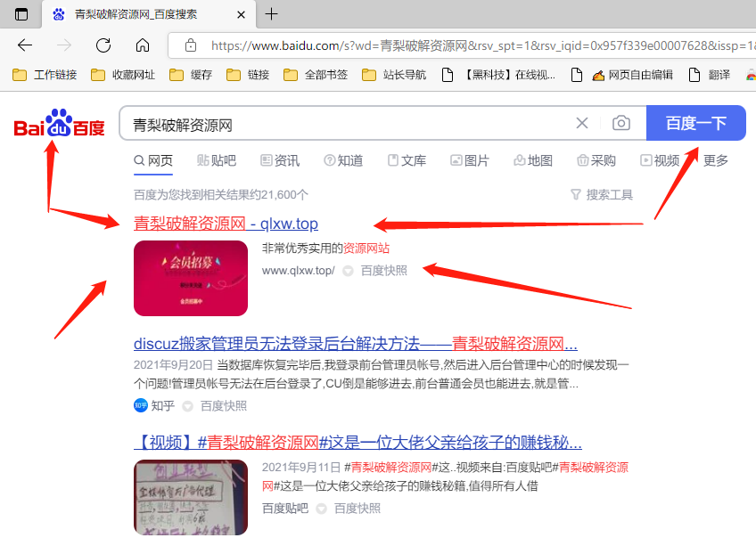The image size is (756, 546).
Task: Focus the address bar URL
Action: point(483,45)
